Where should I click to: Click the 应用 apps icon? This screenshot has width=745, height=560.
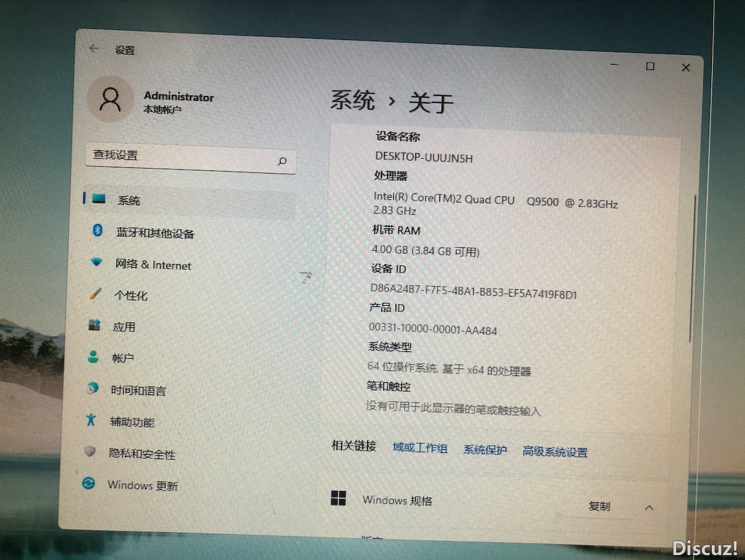(94, 325)
